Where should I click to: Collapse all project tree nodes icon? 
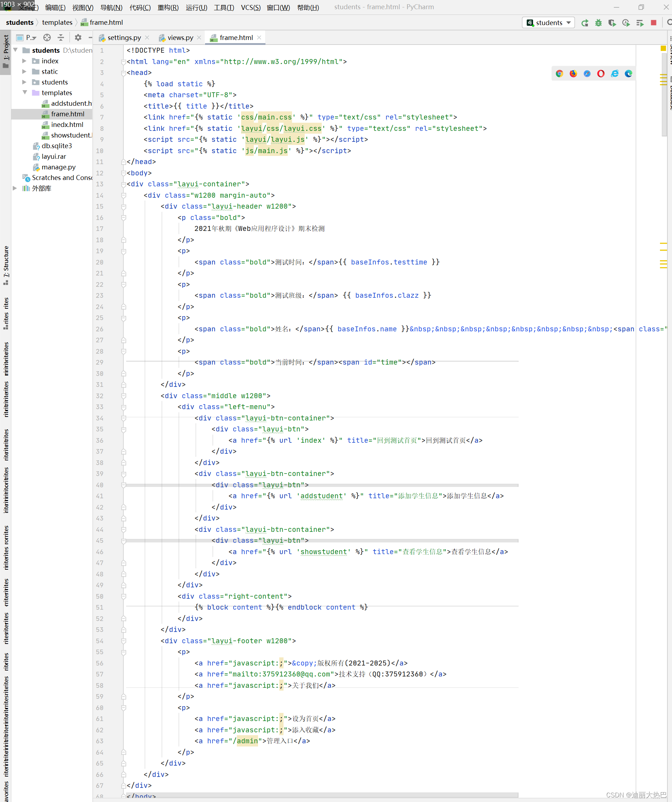coord(61,37)
